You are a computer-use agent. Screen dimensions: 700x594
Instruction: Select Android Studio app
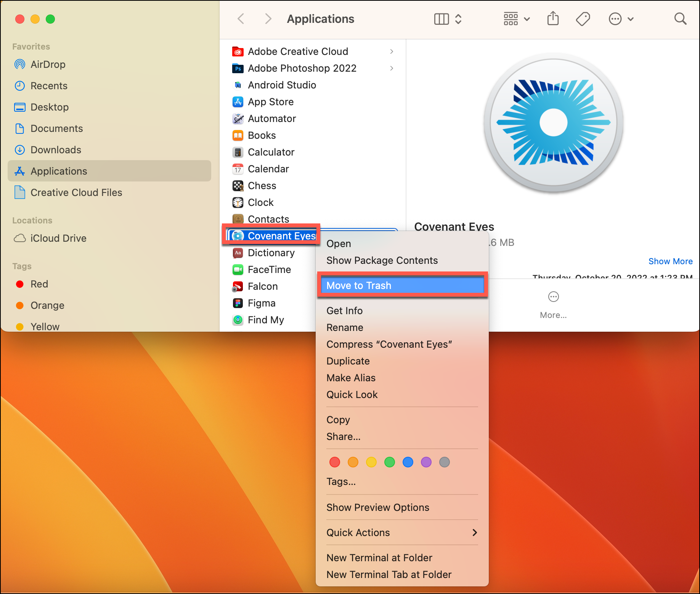click(x=313, y=85)
